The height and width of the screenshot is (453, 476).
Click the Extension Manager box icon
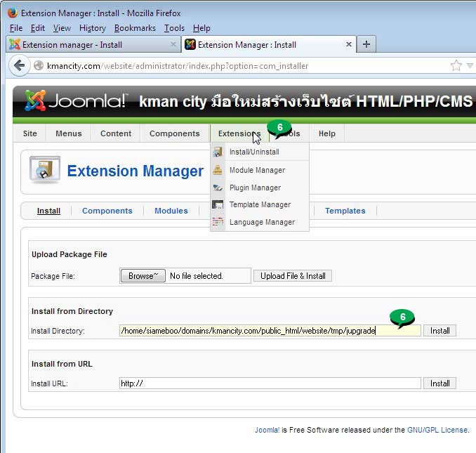(45, 169)
